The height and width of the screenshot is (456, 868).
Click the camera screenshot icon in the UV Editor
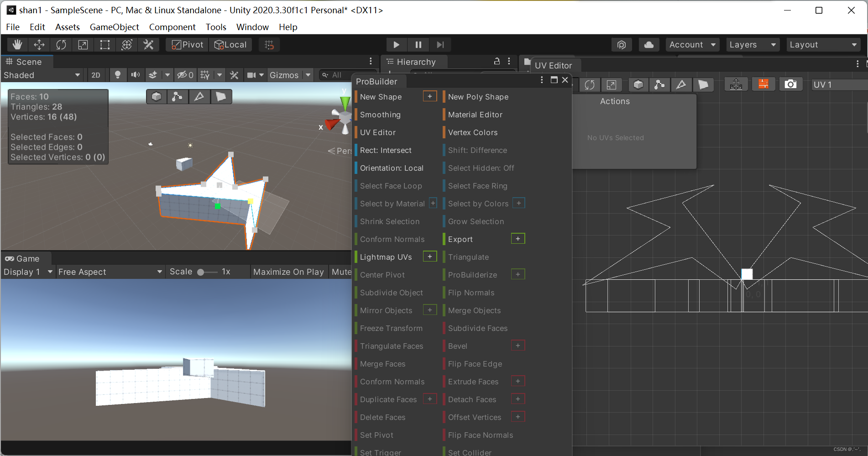[x=791, y=84]
